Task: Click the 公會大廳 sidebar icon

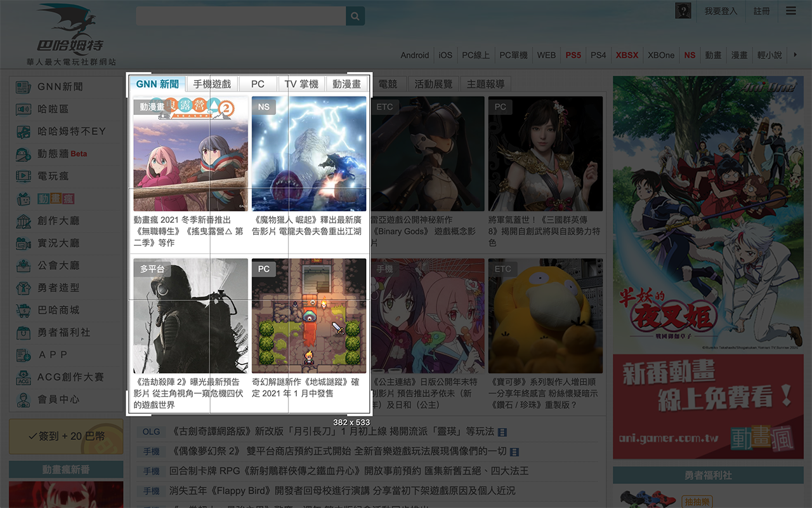Action: click(23, 265)
